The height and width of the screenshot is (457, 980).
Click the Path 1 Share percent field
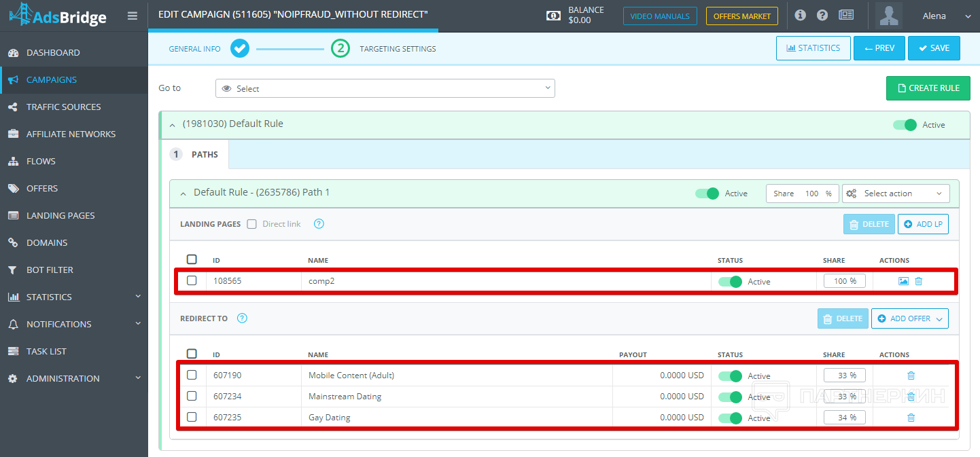(x=803, y=194)
